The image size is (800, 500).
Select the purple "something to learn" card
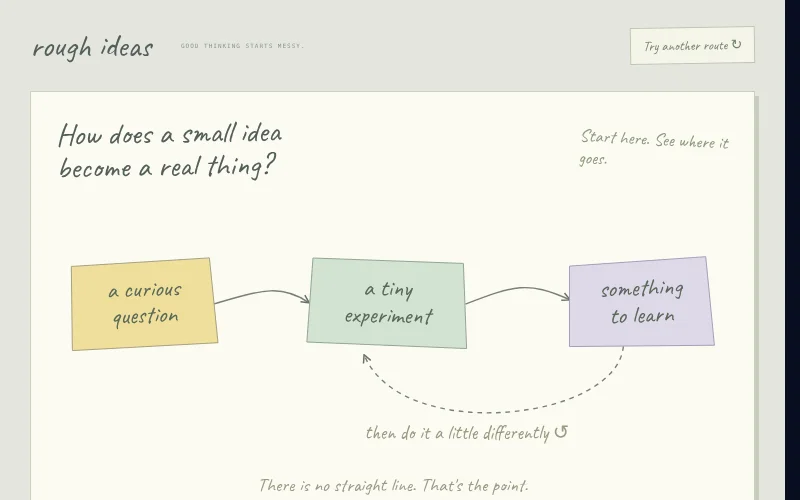642,302
